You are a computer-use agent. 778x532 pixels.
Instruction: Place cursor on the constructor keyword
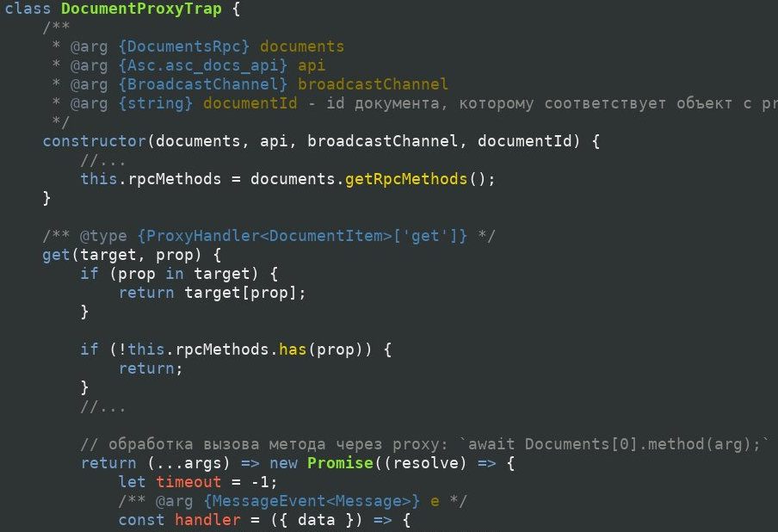94,141
